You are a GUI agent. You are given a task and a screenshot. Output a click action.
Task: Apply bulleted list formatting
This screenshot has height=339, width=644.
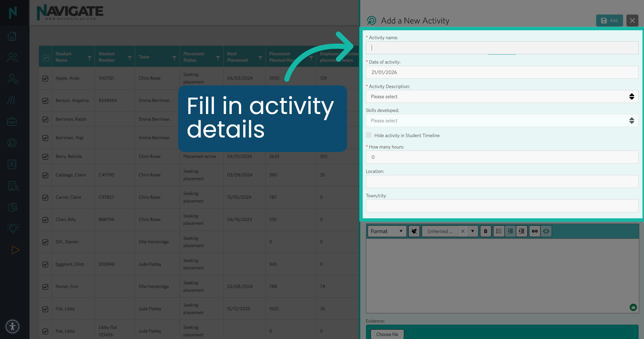(499, 231)
